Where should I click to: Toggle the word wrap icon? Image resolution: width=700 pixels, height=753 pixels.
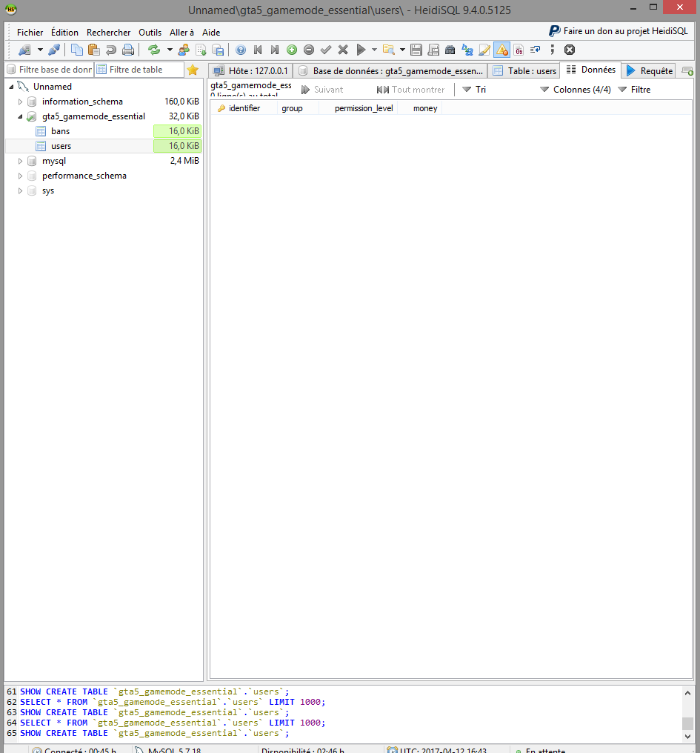pyautogui.click(x=536, y=50)
